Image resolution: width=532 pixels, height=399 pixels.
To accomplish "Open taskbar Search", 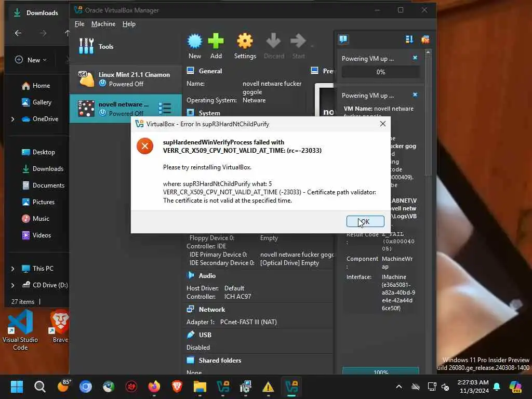I will pos(39,387).
